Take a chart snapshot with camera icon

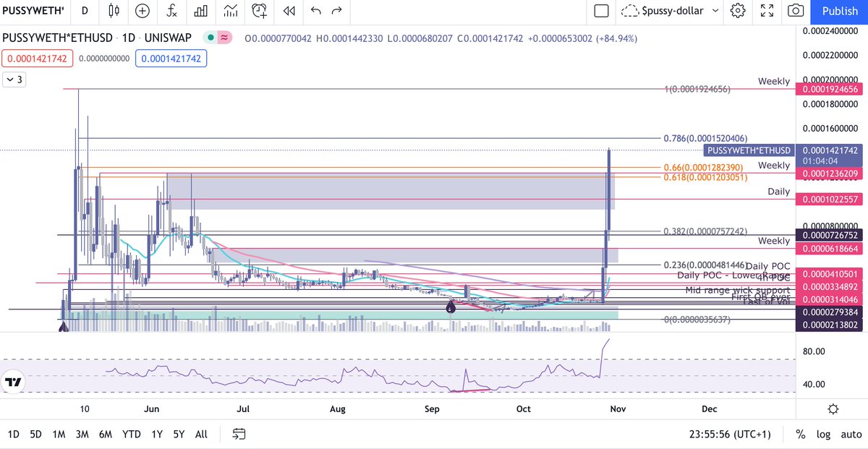(796, 11)
